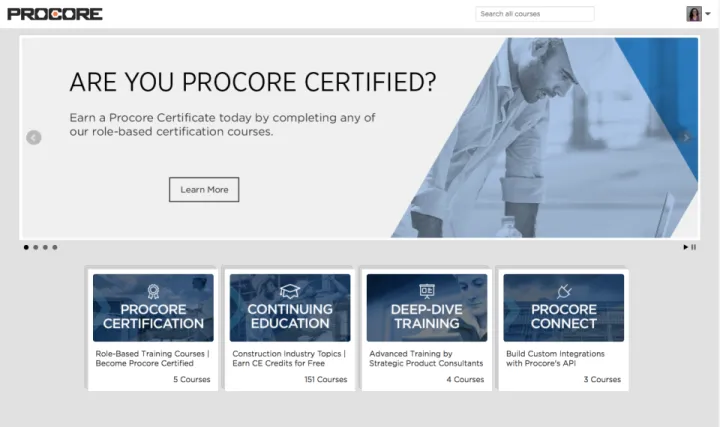Click in the Search all courses field
The height and width of the screenshot is (427, 720).
(534, 14)
